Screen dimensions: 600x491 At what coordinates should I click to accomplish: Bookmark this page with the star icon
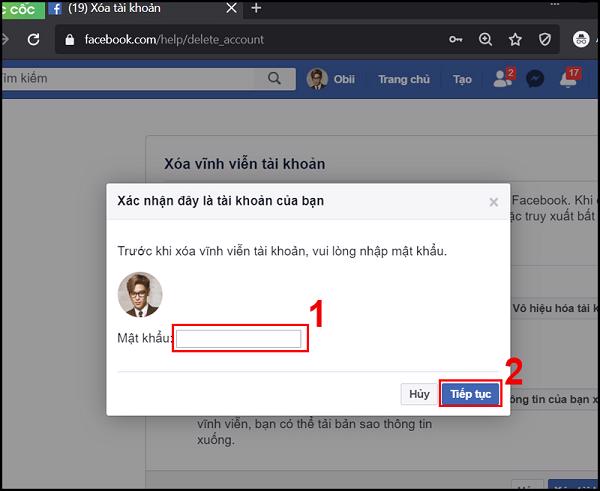515,40
